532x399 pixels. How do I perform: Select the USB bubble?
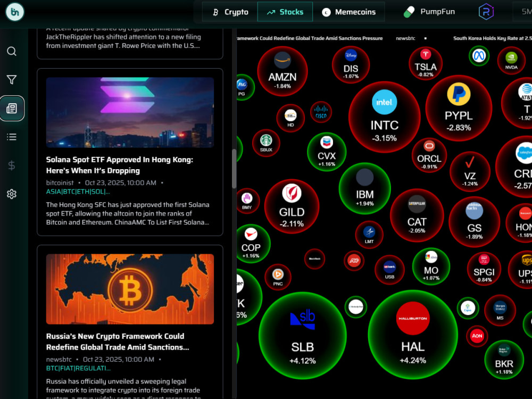[389, 270]
